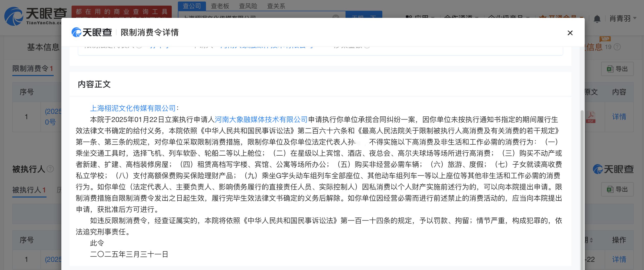Close the 限制消费令详情 dialog
The image size is (644, 270).
click(570, 33)
